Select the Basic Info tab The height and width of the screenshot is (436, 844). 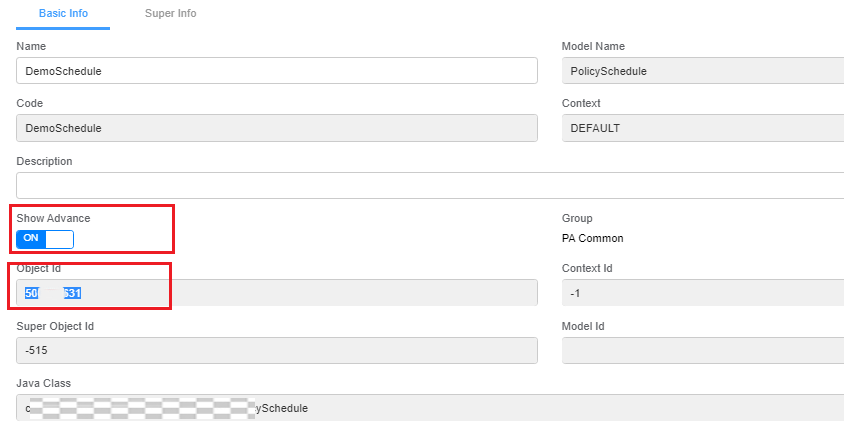(x=63, y=14)
